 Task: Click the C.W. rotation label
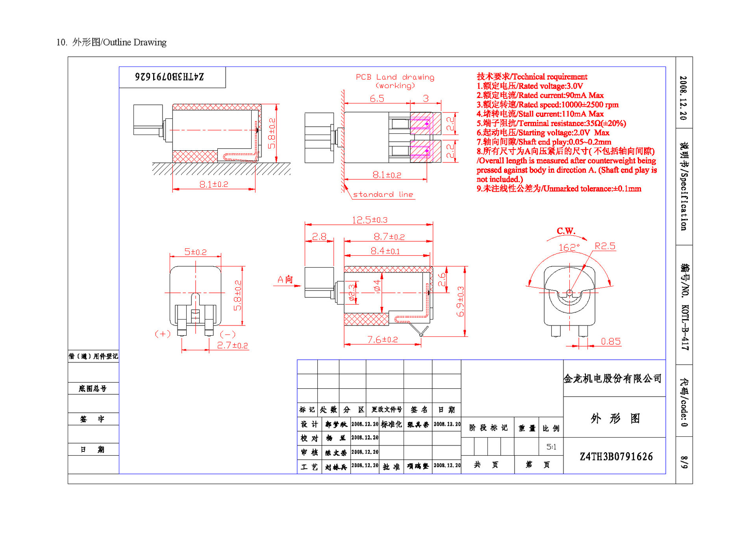click(x=566, y=231)
